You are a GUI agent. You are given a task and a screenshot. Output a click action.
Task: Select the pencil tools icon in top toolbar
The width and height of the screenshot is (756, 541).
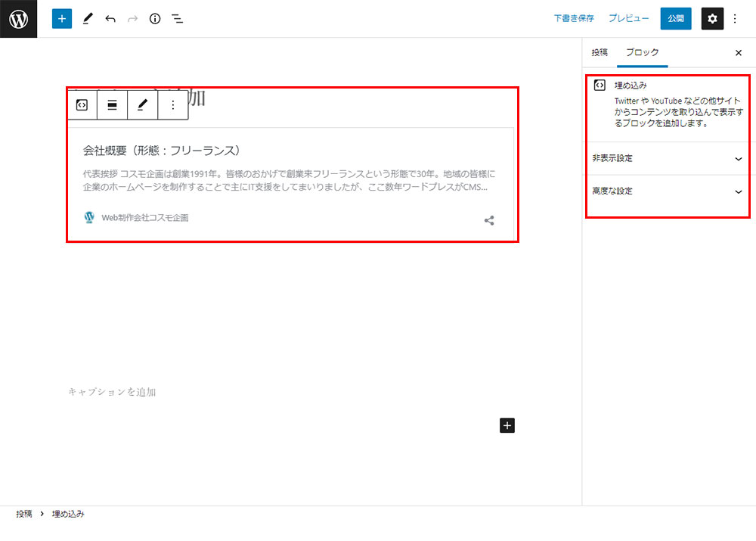[x=87, y=19]
